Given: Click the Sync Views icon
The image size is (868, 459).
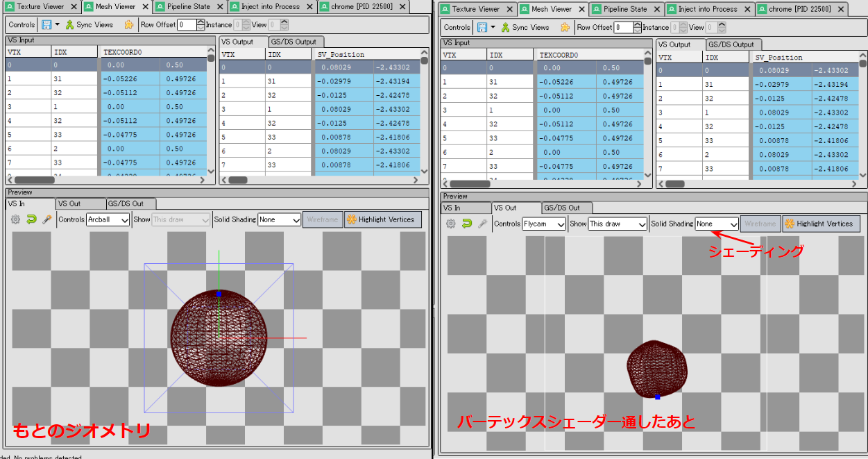Looking at the screenshot, I should click(69, 24).
